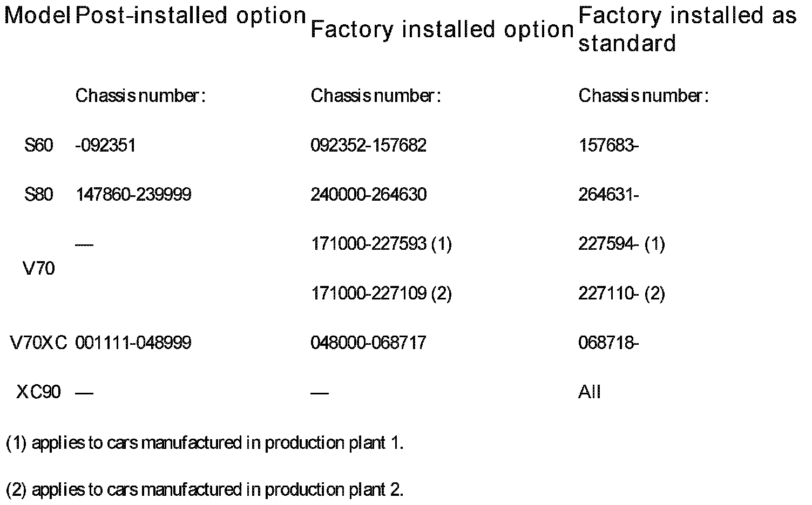The image size is (812, 505).
Task: Select the S80 model row label
Action: pos(39,195)
